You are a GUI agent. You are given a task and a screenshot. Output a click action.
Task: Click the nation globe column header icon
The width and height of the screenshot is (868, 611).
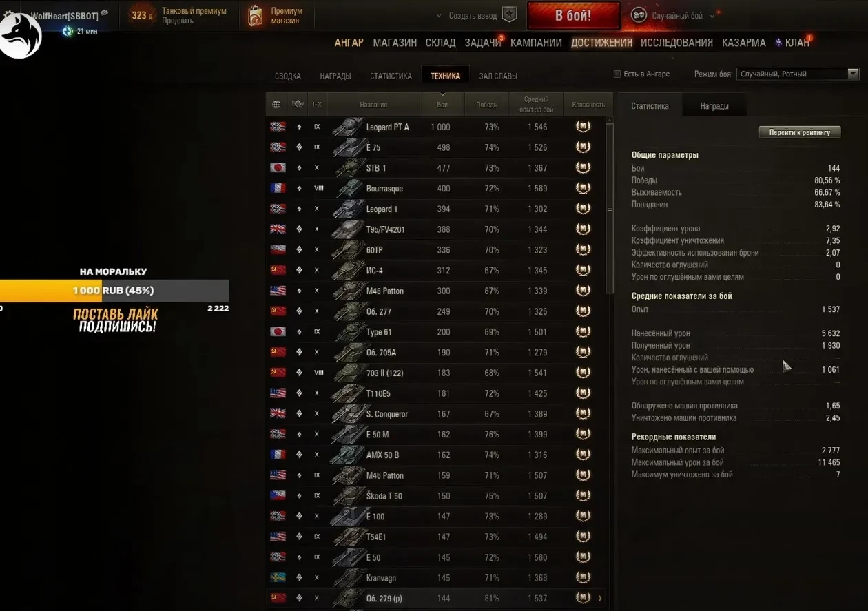tap(276, 105)
